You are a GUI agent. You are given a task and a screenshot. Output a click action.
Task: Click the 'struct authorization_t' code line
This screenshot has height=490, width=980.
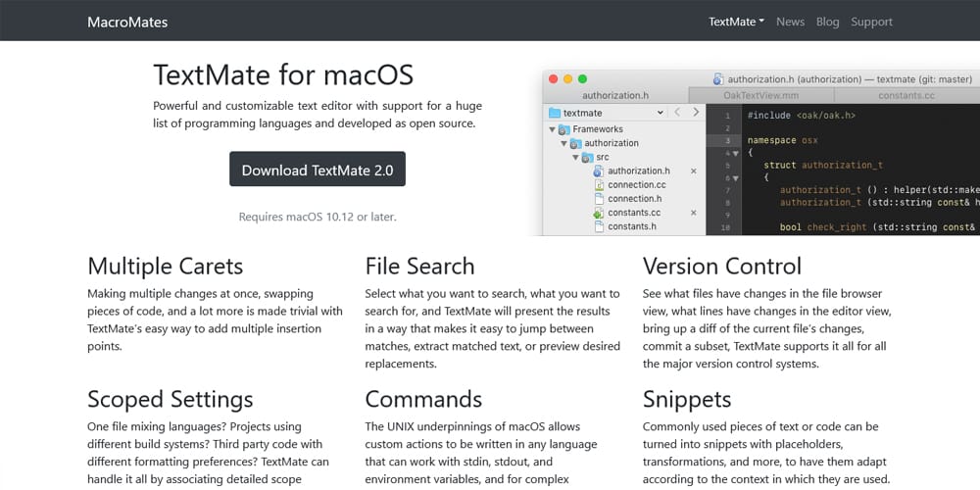pyautogui.click(x=823, y=166)
